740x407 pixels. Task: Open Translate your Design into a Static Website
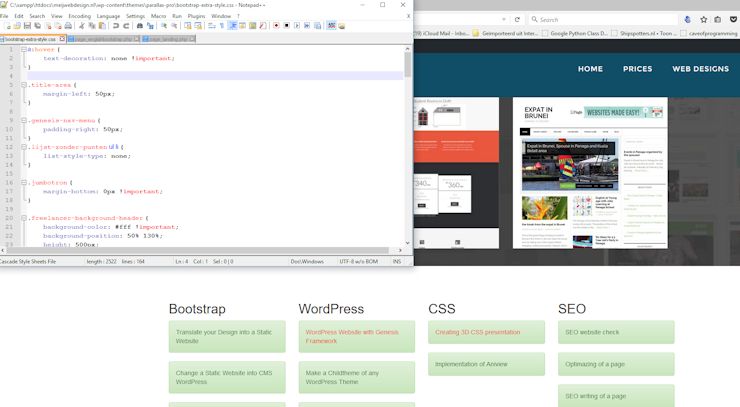point(227,337)
